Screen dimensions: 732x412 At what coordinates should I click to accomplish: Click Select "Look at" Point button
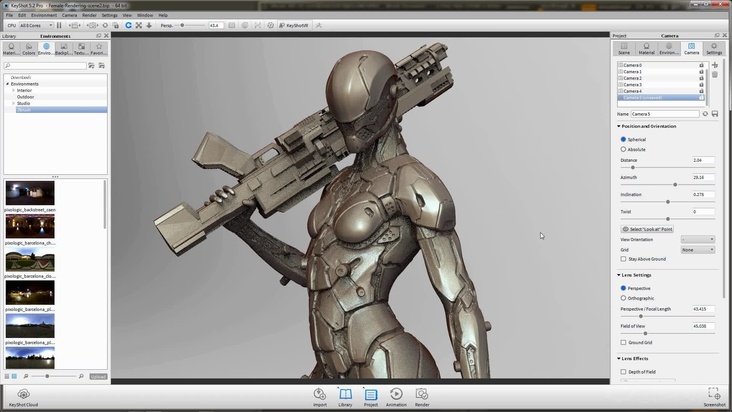tap(647, 229)
